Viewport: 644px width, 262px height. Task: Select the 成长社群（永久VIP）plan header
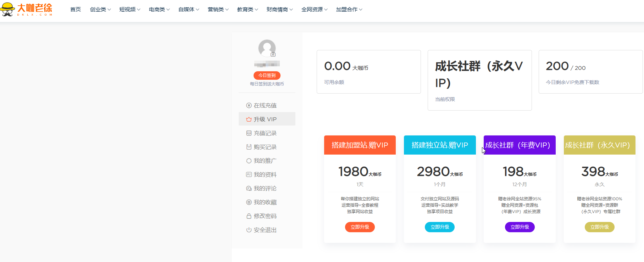(600, 145)
